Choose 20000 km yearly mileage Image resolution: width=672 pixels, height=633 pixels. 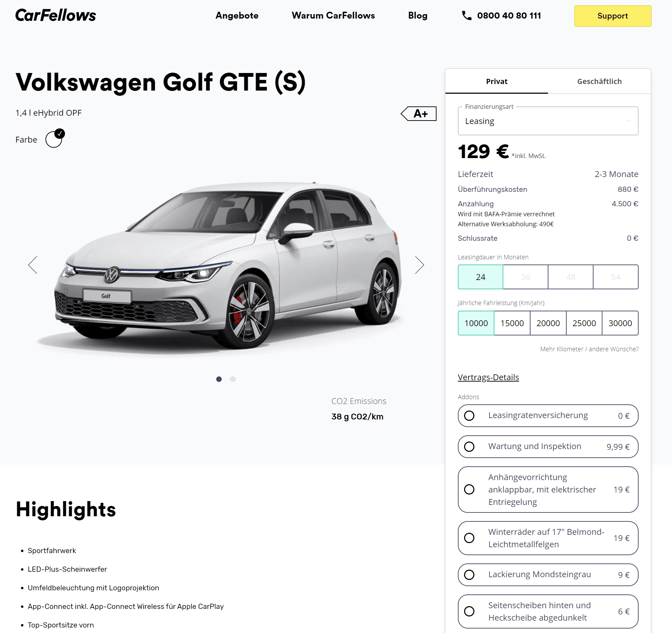(x=548, y=323)
